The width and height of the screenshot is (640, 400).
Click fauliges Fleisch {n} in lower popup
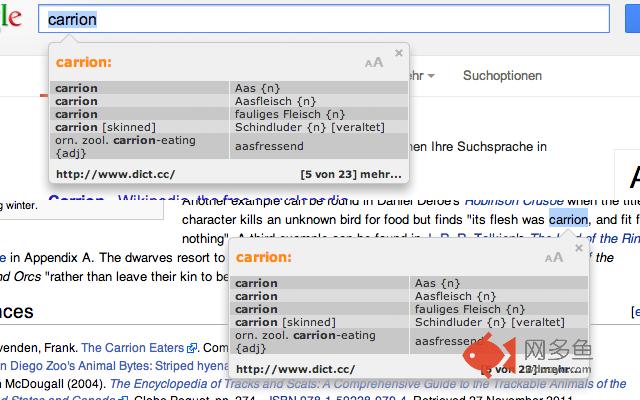[470, 309]
